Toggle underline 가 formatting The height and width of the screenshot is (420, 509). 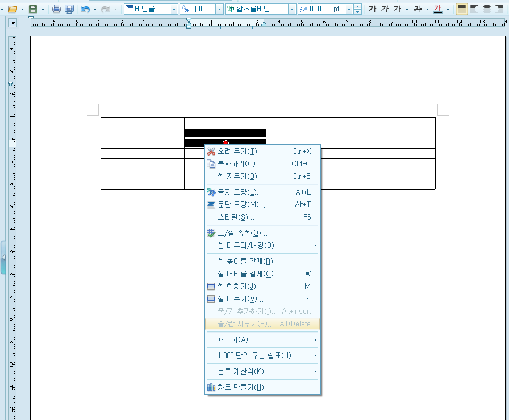(397, 9)
